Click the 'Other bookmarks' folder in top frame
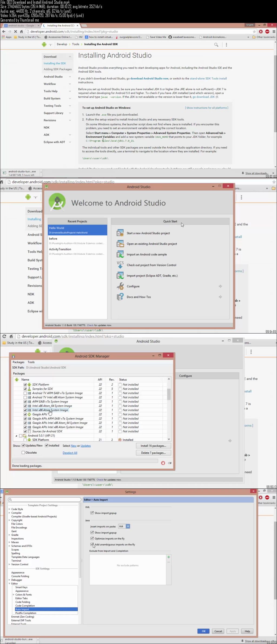 pos(264,37)
